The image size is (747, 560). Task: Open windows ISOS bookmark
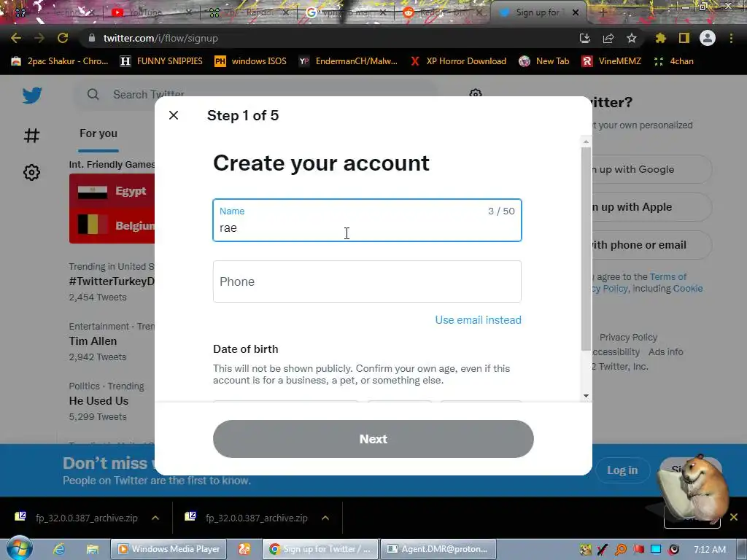tap(251, 61)
